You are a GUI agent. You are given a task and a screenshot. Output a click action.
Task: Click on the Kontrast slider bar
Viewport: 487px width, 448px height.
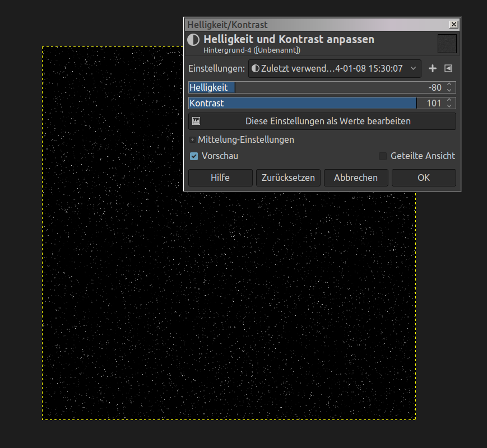tap(322, 103)
